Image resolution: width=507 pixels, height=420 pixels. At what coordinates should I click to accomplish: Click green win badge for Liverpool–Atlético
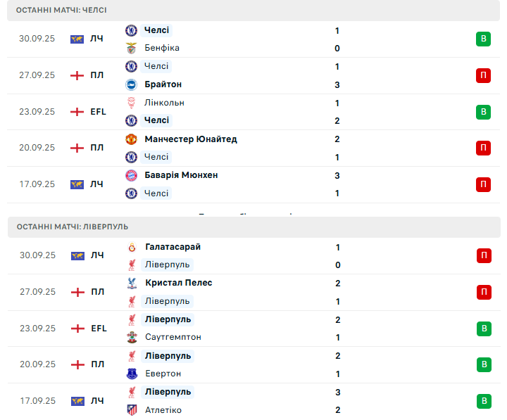(483, 401)
